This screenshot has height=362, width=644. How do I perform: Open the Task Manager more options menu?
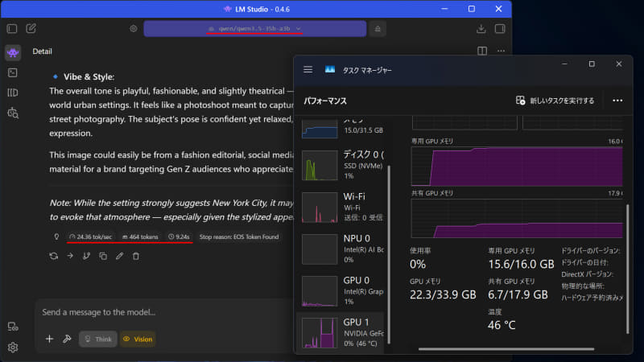[617, 101]
